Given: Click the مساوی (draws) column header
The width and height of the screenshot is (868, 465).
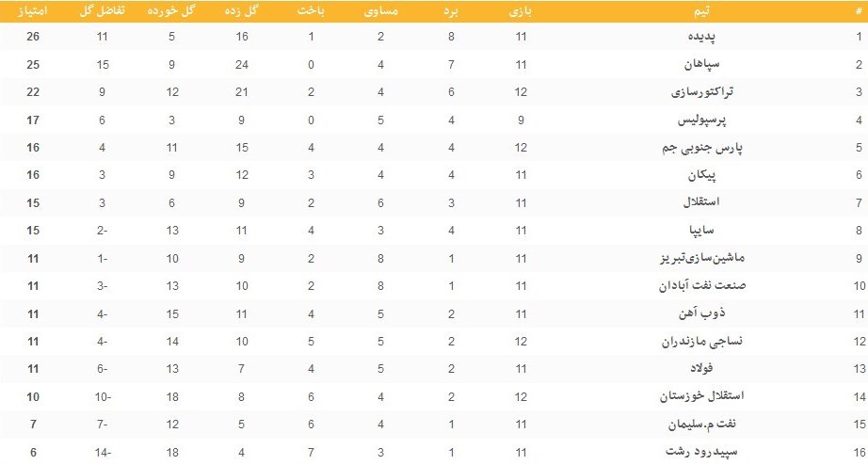Looking at the screenshot, I should 380,11.
